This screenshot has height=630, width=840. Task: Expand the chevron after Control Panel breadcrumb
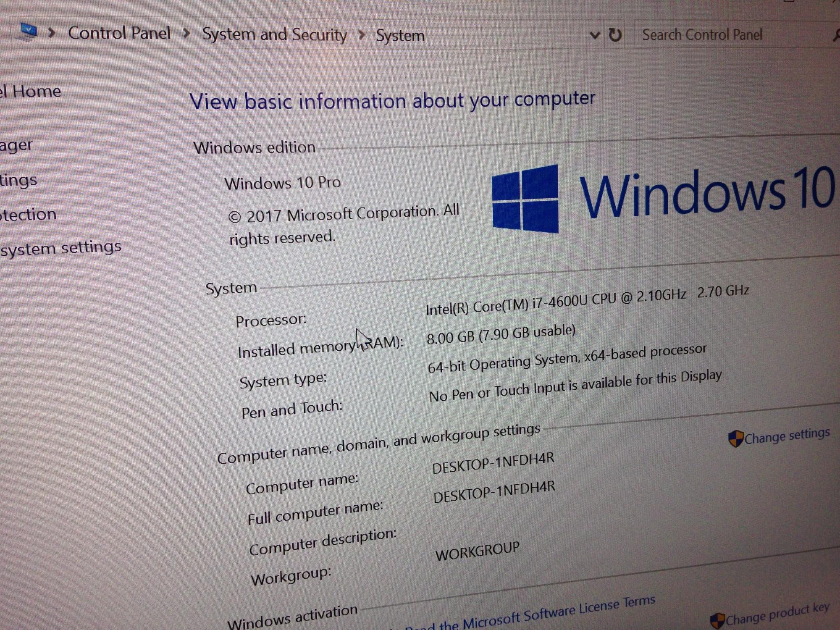point(187,33)
